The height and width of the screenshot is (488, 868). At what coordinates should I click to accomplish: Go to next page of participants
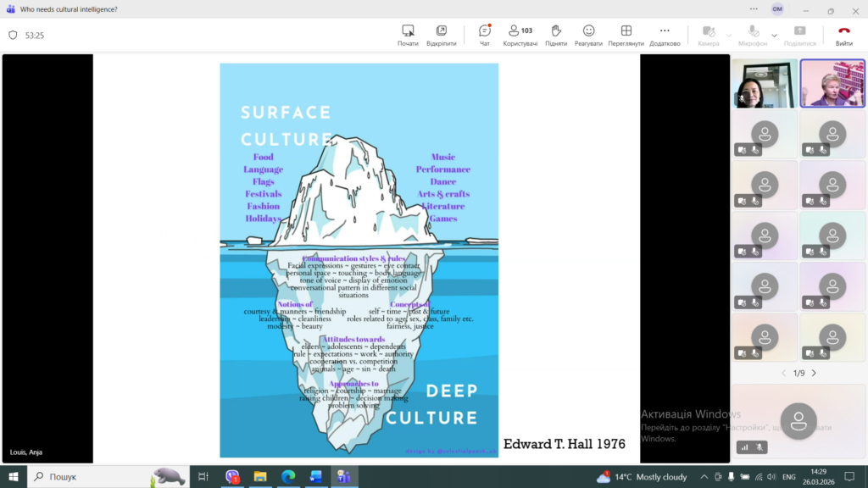[x=815, y=373]
